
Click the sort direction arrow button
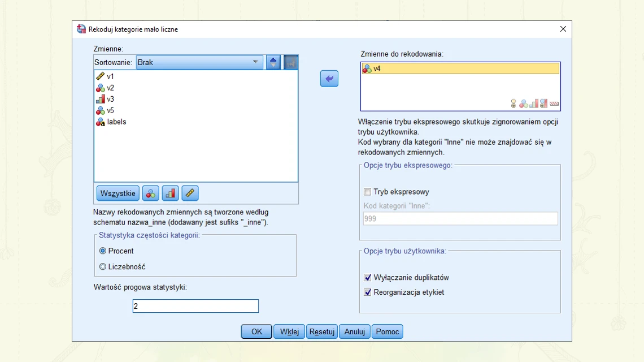pos(273,63)
